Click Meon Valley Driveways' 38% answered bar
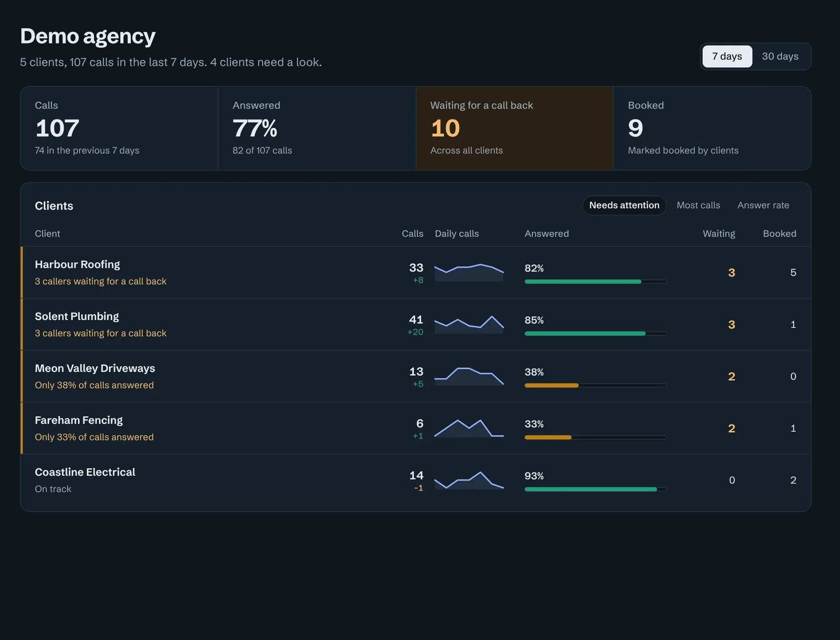This screenshot has width=840, height=640. tap(595, 386)
